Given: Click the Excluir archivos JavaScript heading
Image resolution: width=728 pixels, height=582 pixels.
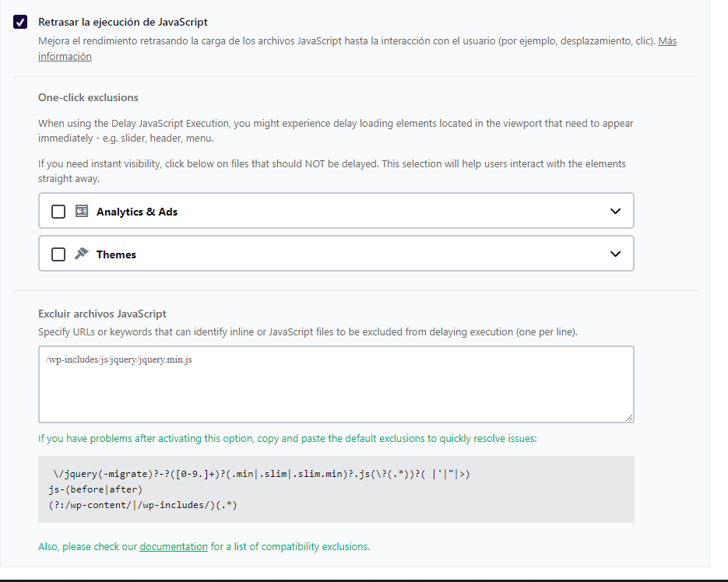Looking at the screenshot, I should (x=102, y=314).
